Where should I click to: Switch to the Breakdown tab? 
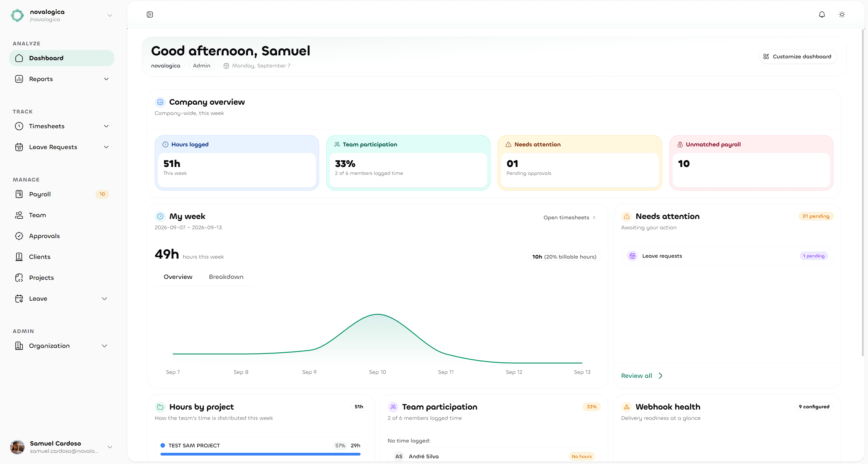(x=226, y=277)
